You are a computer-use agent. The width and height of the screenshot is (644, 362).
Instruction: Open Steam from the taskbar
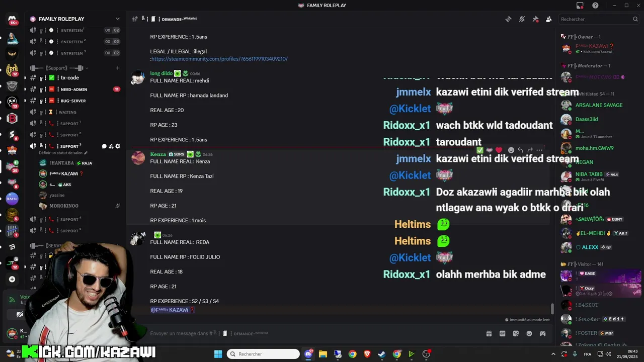(382, 354)
